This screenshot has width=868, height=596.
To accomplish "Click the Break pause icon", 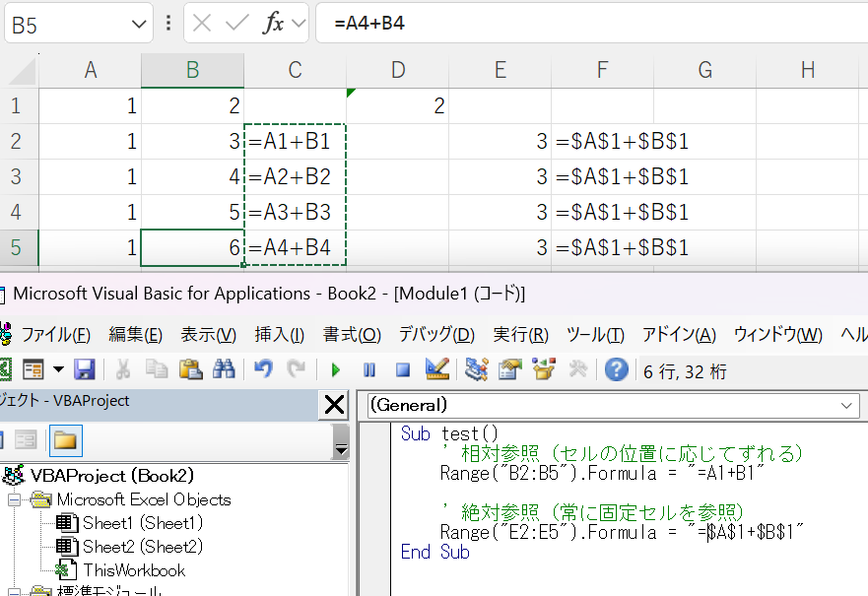I will tap(369, 369).
